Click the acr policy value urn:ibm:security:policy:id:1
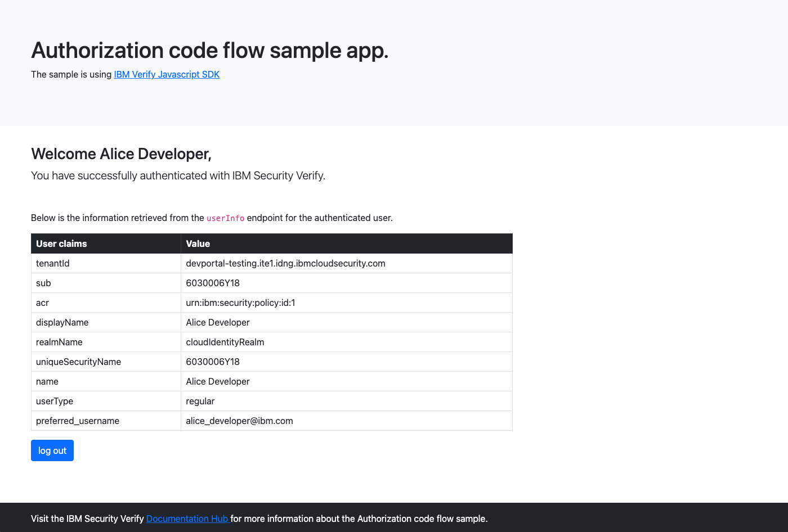 tap(240, 303)
